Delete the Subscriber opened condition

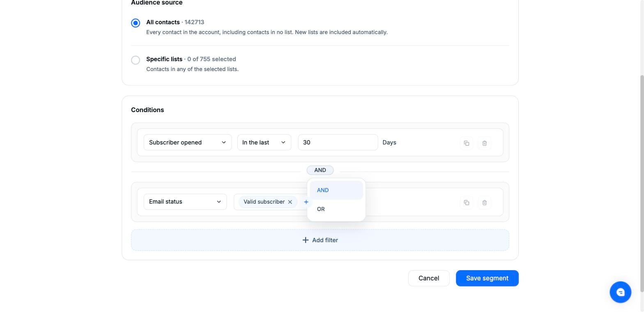pyautogui.click(x=485, y=143)
